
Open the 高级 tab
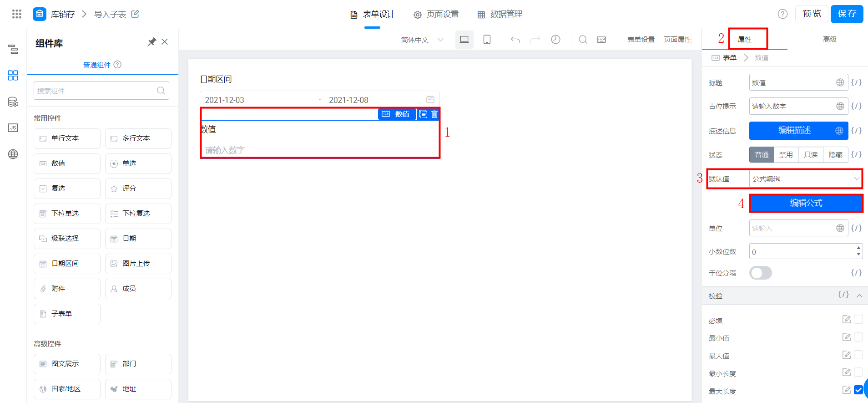(x=830, y=40)
